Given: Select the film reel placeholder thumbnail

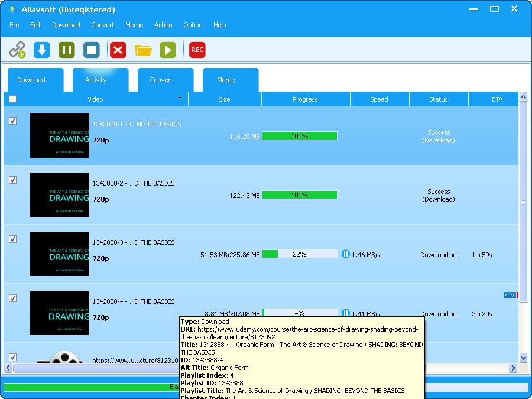Looking at the screenshot, I should pos(60,357).
